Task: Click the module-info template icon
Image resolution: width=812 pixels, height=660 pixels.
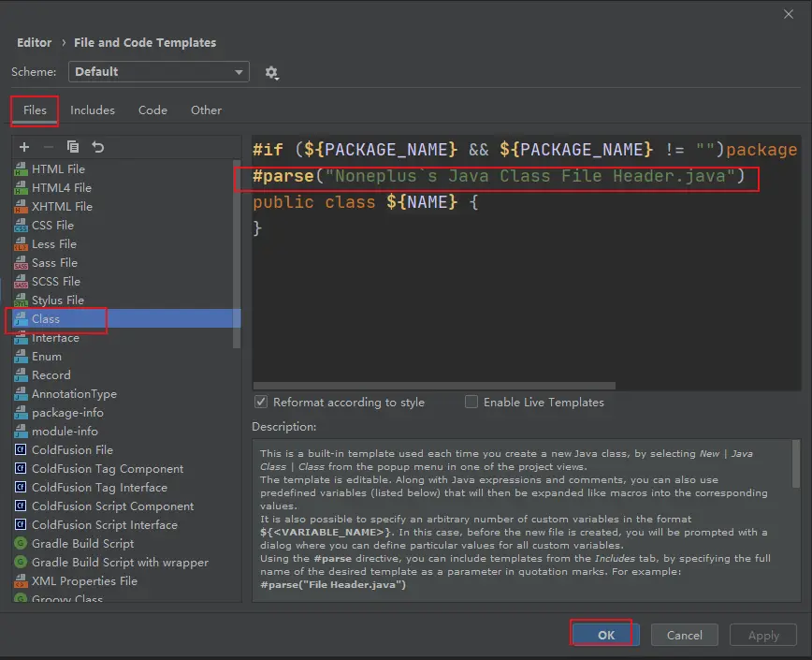Action: click(21, 432)
